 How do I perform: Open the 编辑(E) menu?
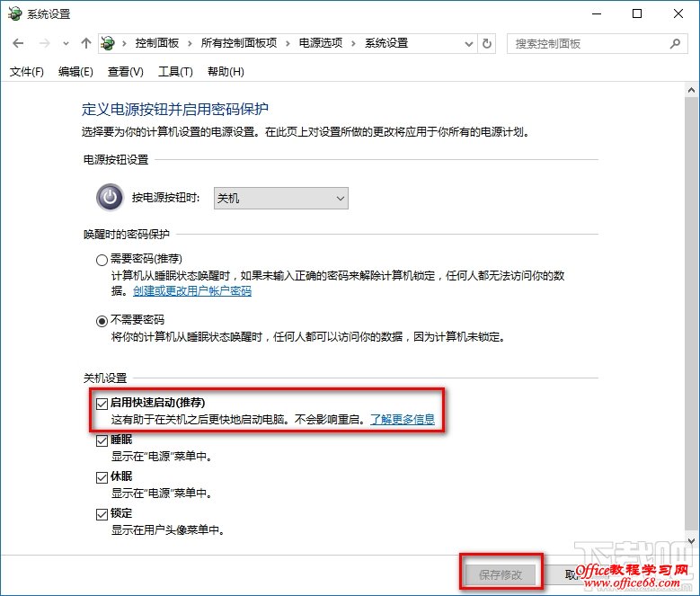point(75,72)
